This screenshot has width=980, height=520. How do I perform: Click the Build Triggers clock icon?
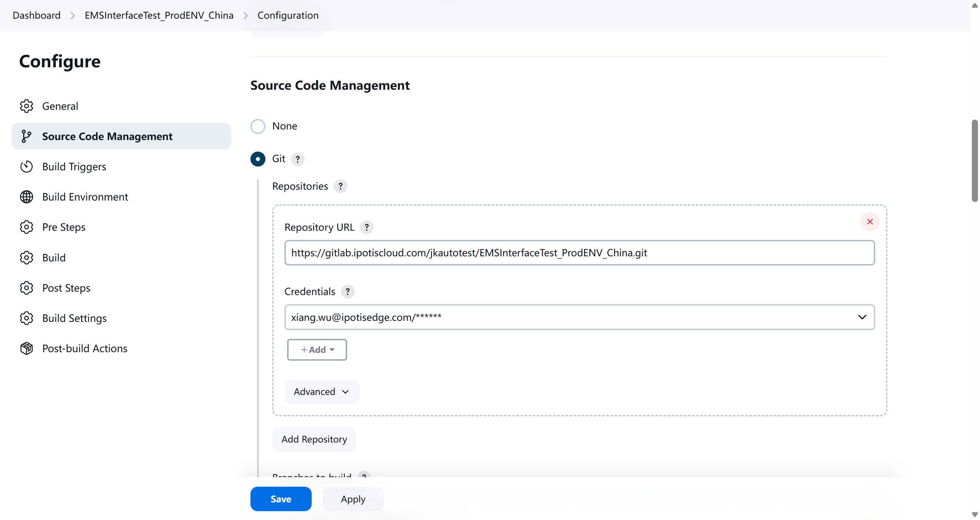click(26, 167)
